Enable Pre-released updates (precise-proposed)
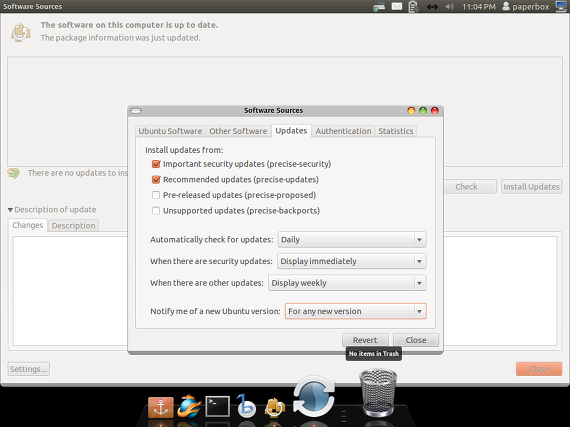Screen dimensions: 570x427 (x=156, y=195)
